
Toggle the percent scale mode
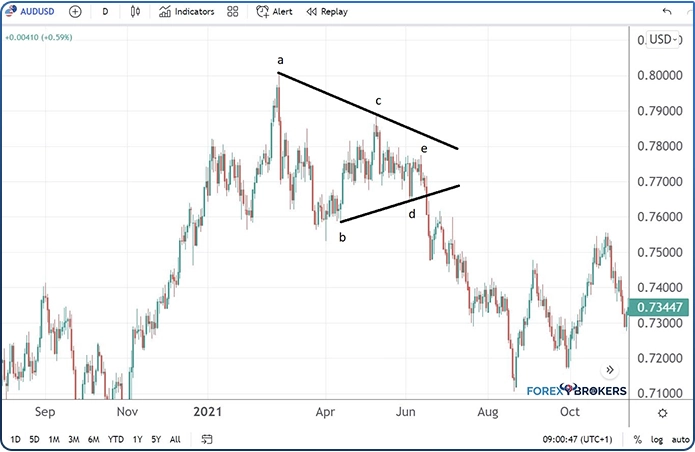click(637, 439)
